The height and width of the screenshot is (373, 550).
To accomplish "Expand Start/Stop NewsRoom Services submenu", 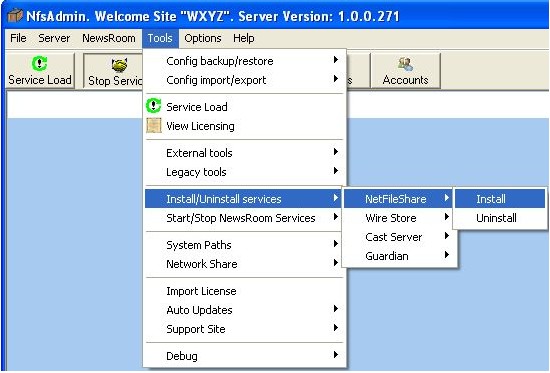I will [243, 218].
